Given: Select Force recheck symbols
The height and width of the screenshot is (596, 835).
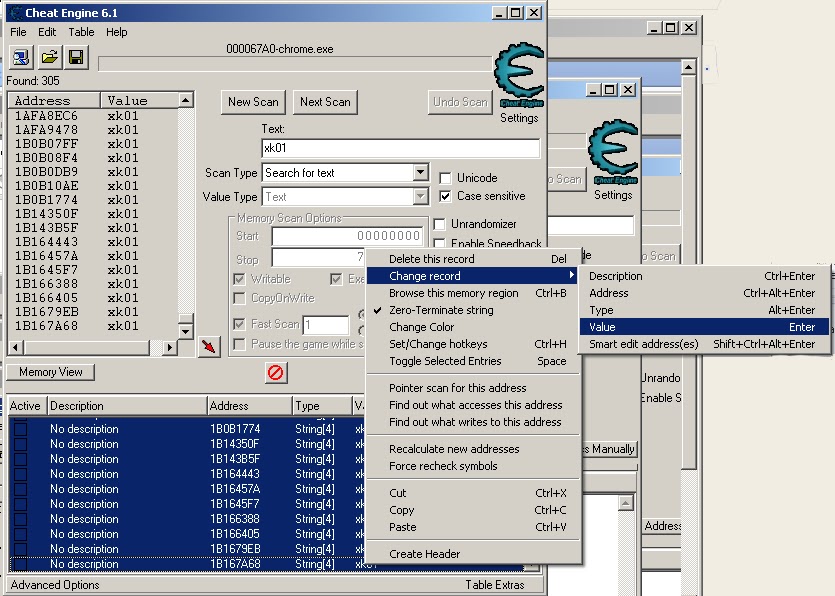Looking at the screenshot, I should [x=472, y=466].
